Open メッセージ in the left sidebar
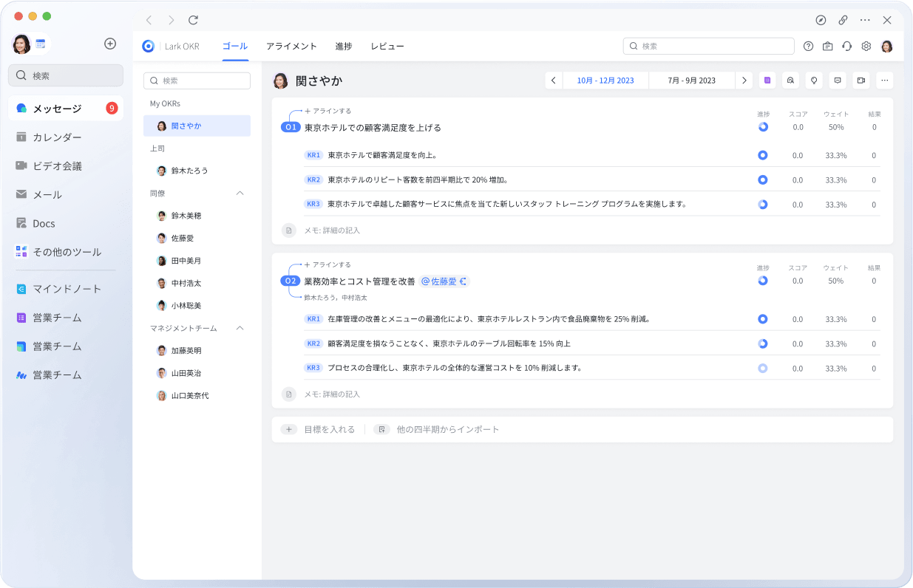This screenshot has height=588, width=913. coord(66,109)
